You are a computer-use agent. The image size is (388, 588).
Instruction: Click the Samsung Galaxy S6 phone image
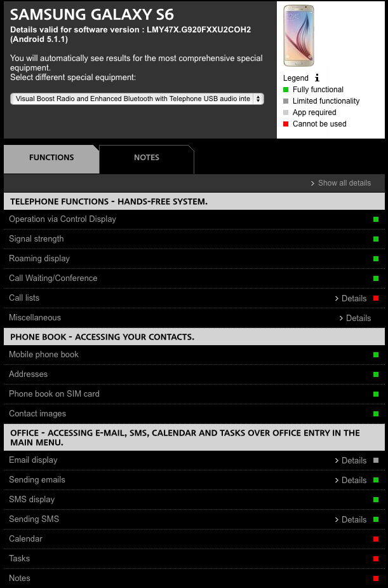298,36
